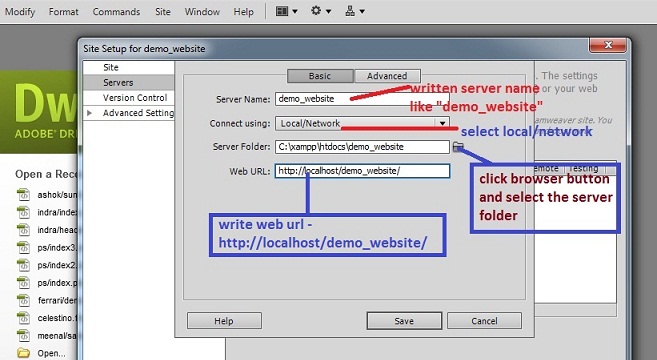Viewport: 657px width, 360px height.
Task: Open the Modify menu
Action: [20, 12]
